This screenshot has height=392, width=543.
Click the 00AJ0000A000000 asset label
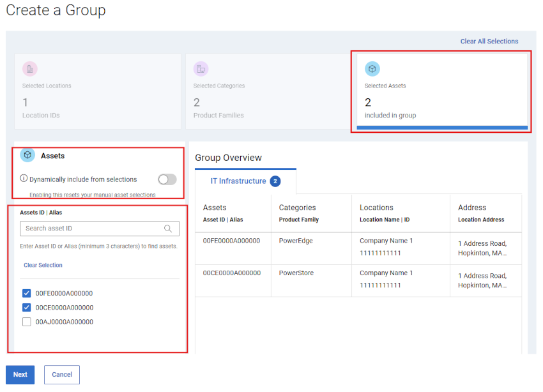pyautogui.click(x=65, y=322)
